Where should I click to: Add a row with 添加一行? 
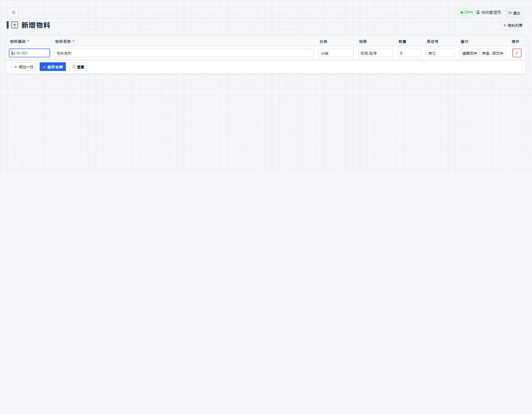[24, 67]
